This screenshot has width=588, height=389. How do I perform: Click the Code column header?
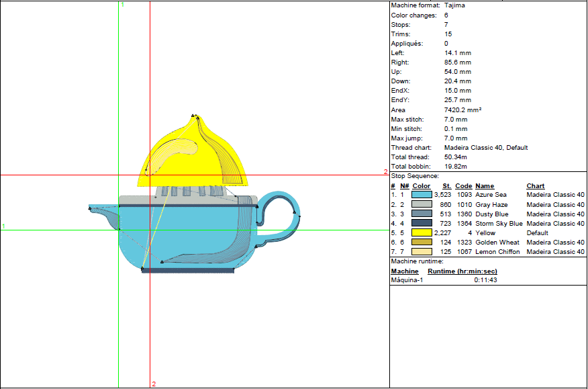[x=463, y=186]
